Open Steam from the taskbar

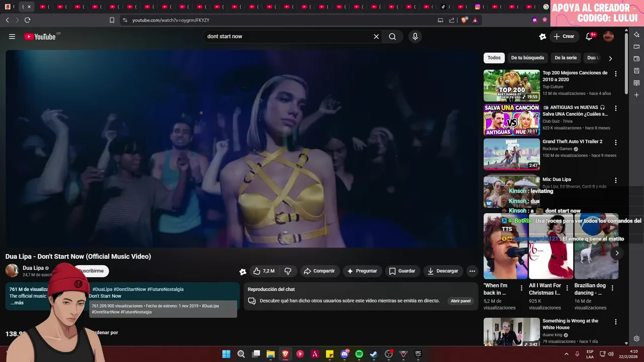[374, 354]
